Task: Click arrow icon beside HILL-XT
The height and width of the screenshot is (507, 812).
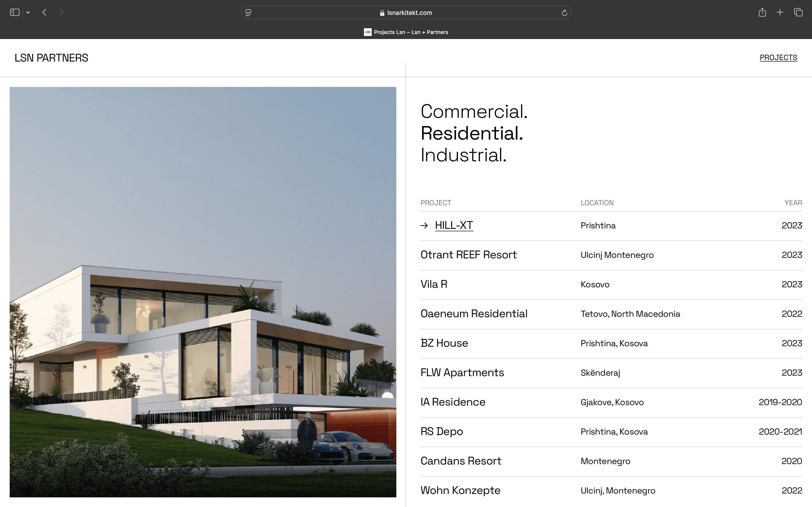Action: coord(424,226)
